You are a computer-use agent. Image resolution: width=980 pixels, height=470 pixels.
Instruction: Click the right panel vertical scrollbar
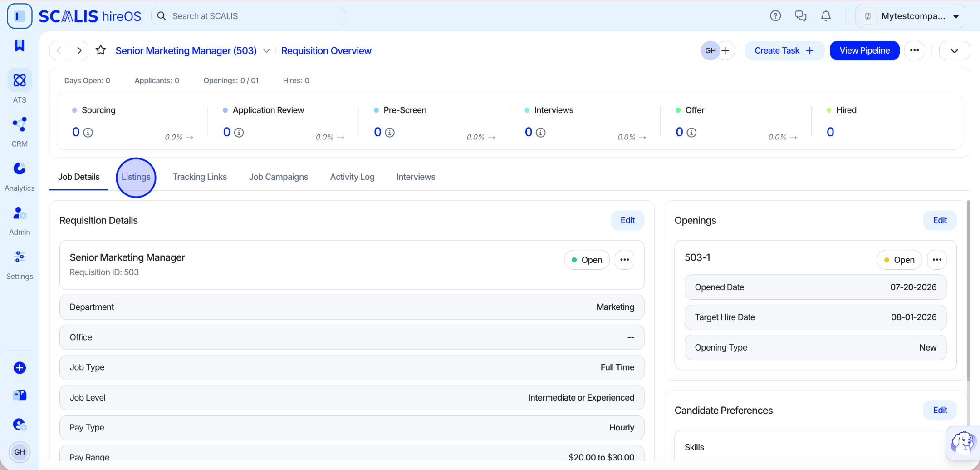point(968,291)
